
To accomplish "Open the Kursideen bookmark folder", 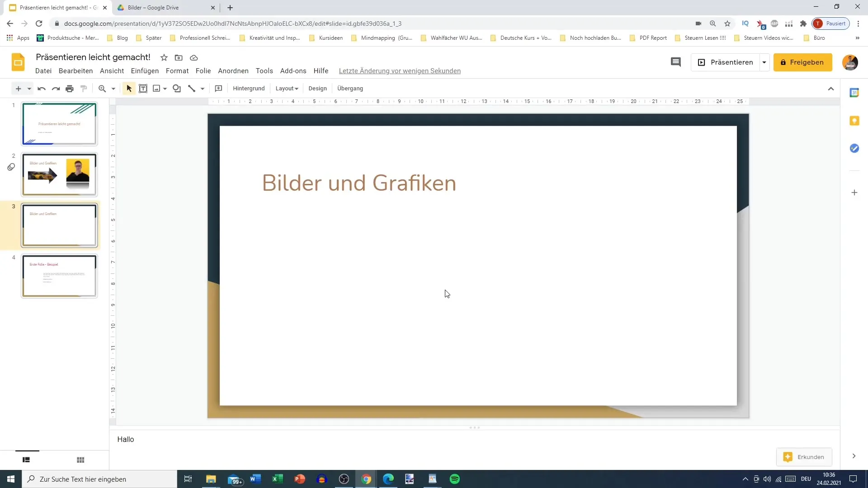I will click(x=326, y=38).
